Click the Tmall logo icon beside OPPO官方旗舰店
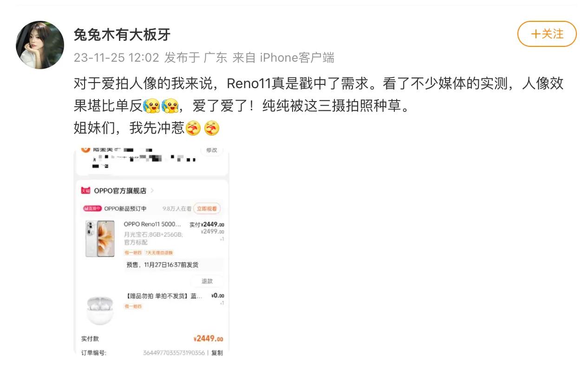Screen dimensions: 588x372 pyautogui.click(x=86, y=191)
